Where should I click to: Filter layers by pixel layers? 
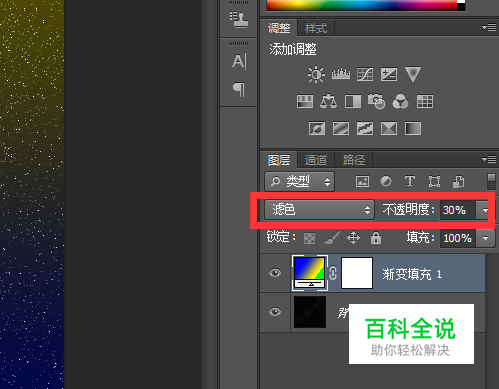click(x=362, y=181)
